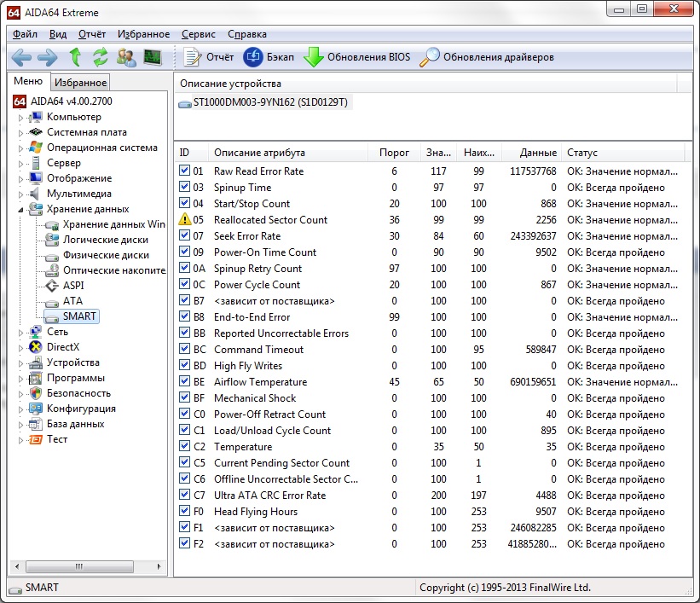Select the Отображение monitor icon
The height and width of the screenshot is (603, 700).
pos(35,178)
